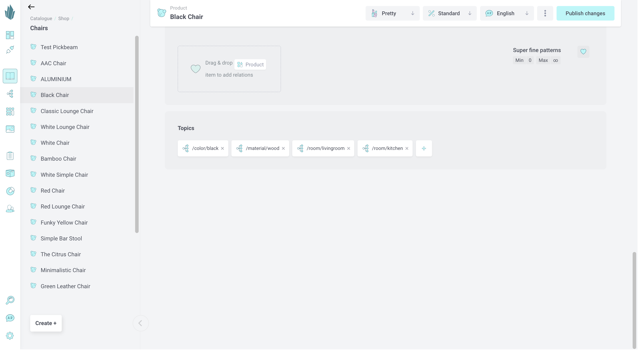Click the Chairs folder heading
This screenshot has width=644, height=353.
click(39, 28)
